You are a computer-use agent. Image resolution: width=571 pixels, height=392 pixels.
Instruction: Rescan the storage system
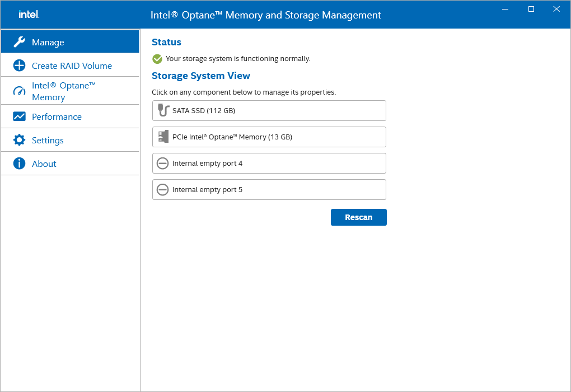[359, 217]
